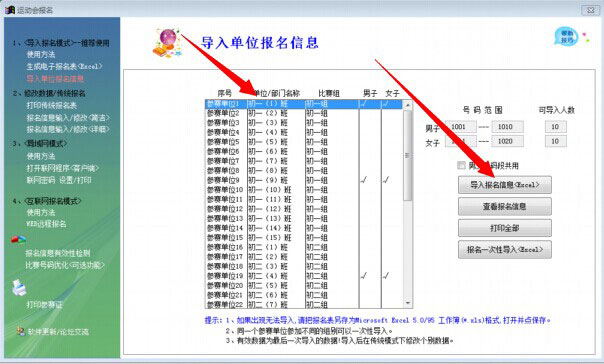Image resolution: width=604 pixels, height=364 pixels.
Task: Select row 参赛单位11 初一(11)班
Action: pyautogui.click(x=304, y=200)
